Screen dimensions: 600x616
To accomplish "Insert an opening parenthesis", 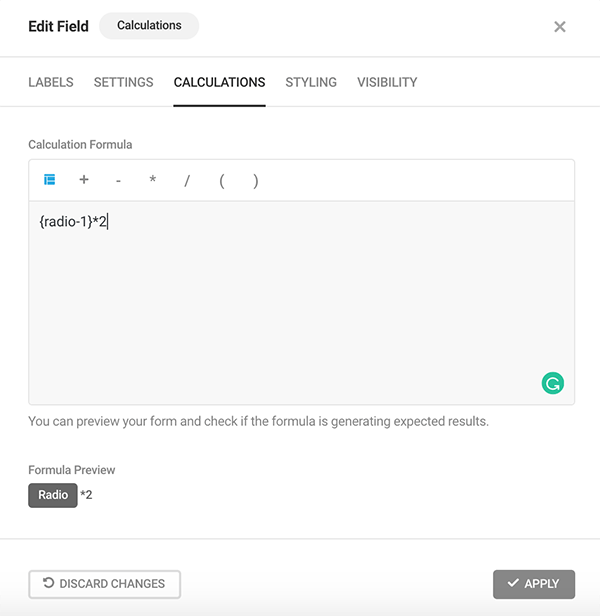I will click(x=221, y=181).
